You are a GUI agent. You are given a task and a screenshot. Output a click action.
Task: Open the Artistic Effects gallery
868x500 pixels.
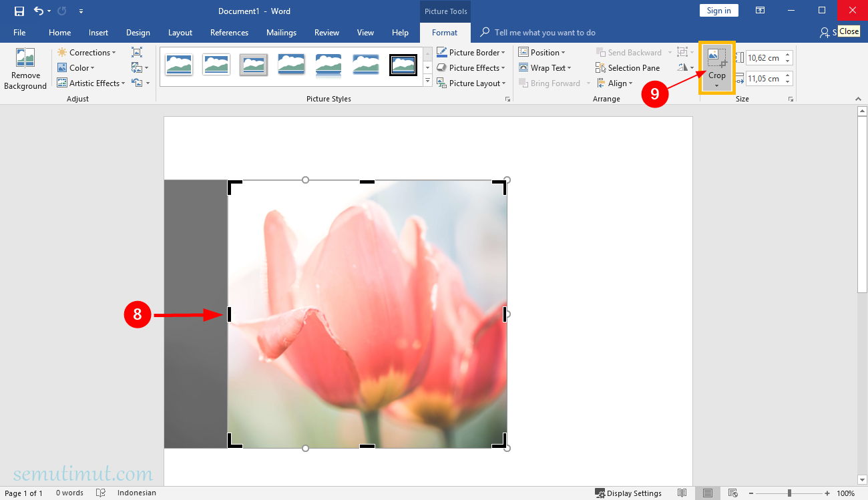(x=91, y=83)
